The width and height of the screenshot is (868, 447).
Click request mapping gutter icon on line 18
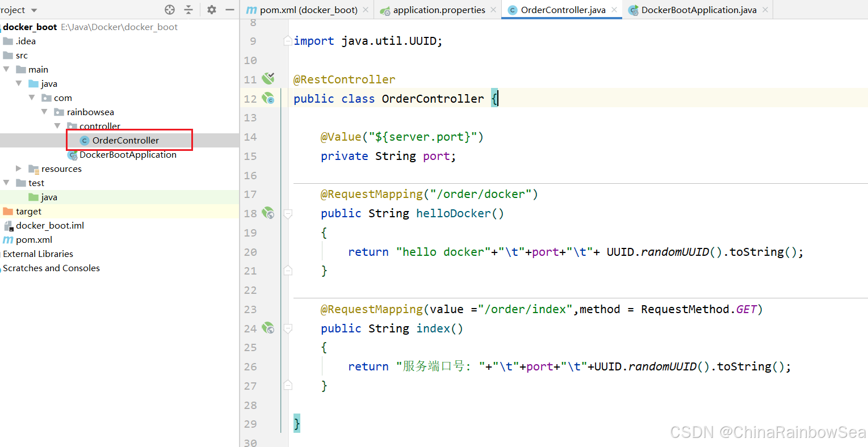click(x=268, y=213)
